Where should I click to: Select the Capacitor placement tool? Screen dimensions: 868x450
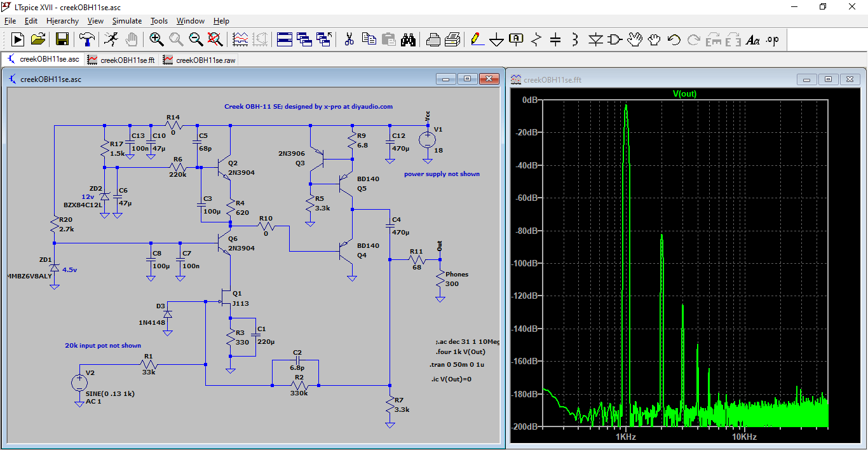click(x=556, y=39)
